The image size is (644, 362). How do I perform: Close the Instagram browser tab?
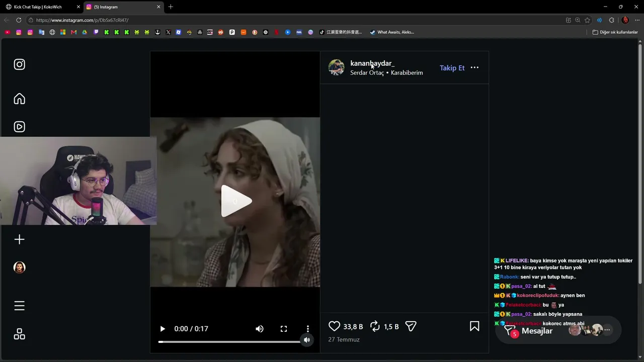[159, 7]
